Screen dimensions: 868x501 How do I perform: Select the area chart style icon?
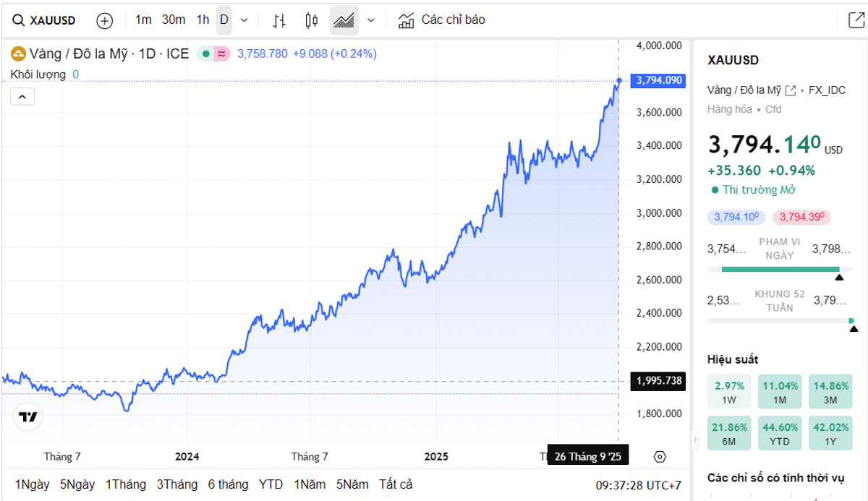[344, 20]
